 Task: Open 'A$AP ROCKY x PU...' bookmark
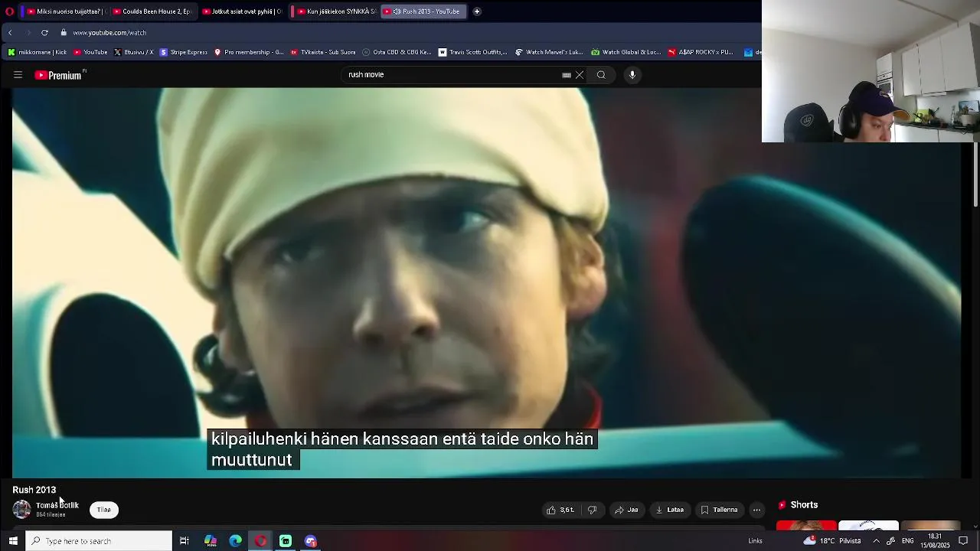point(701,52)
